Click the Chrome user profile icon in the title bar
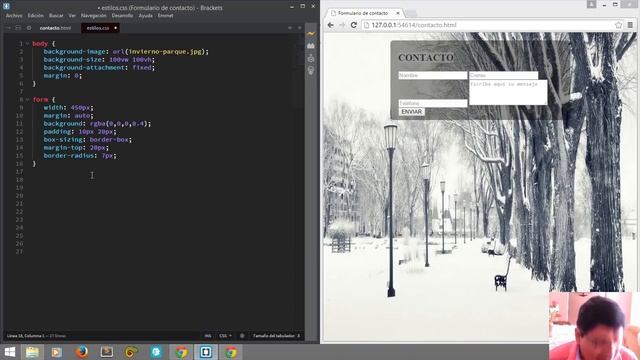The image size is (640, 360). coord(591,4)
